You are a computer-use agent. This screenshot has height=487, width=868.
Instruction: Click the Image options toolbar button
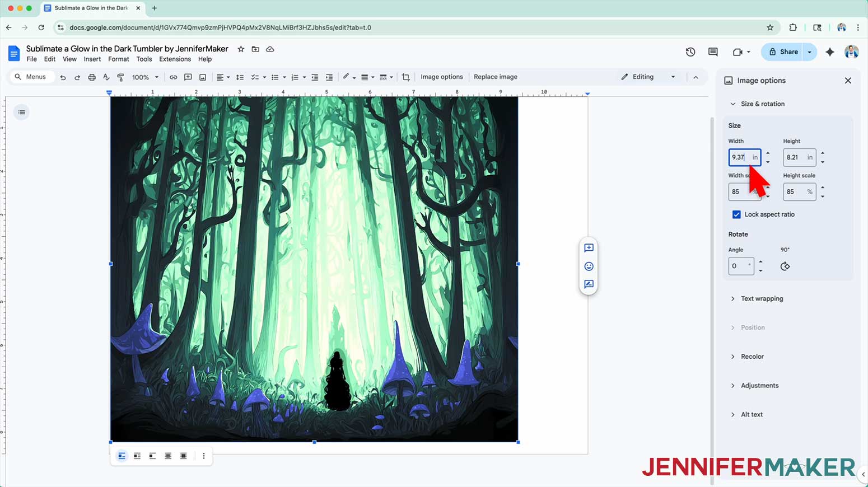442,77
